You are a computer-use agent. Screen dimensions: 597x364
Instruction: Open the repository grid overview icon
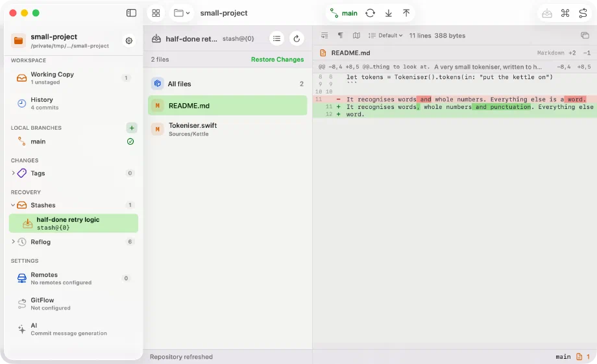156,13
